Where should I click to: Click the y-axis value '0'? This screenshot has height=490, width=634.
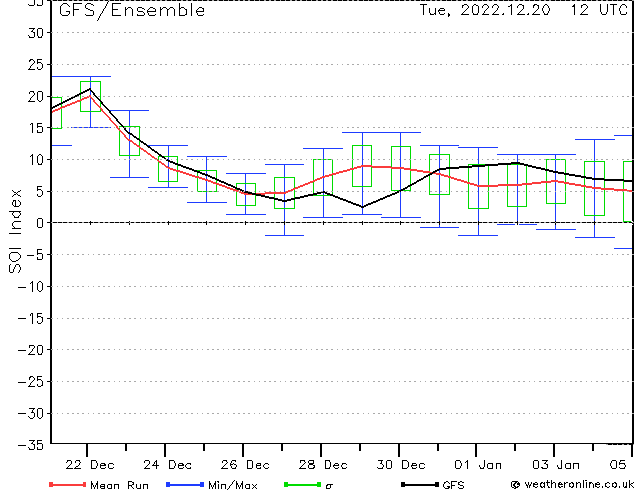coord(40,223)
